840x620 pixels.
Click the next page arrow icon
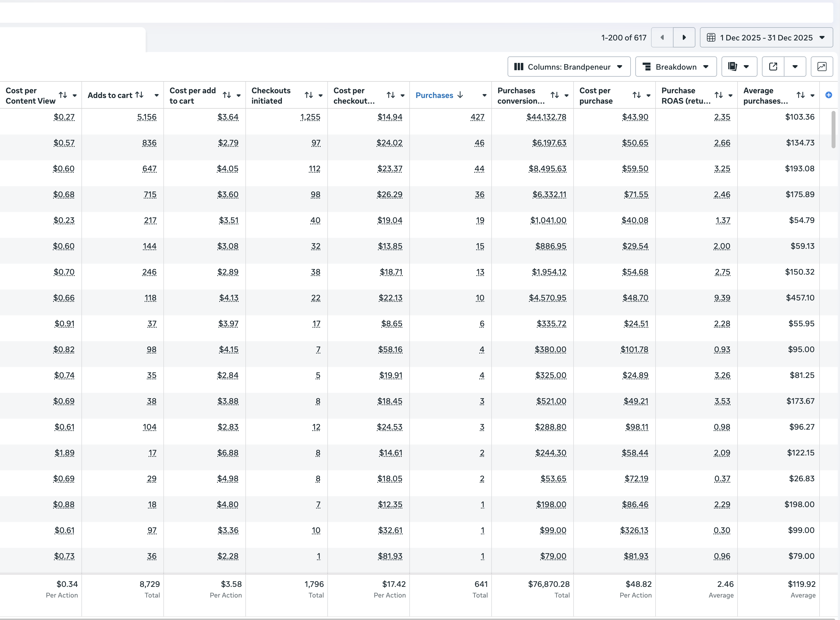(x=684, y=38)
